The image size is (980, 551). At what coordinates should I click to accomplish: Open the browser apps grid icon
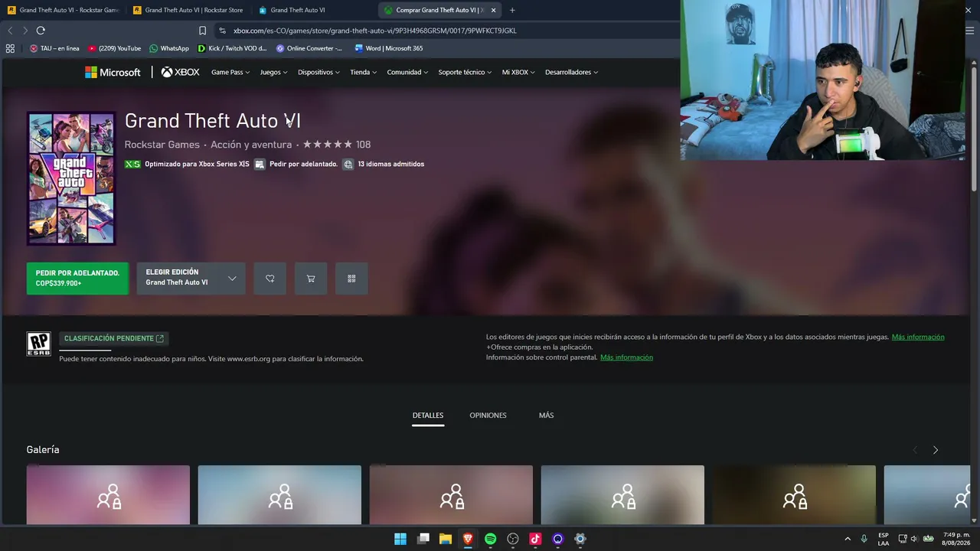point(10,48)
